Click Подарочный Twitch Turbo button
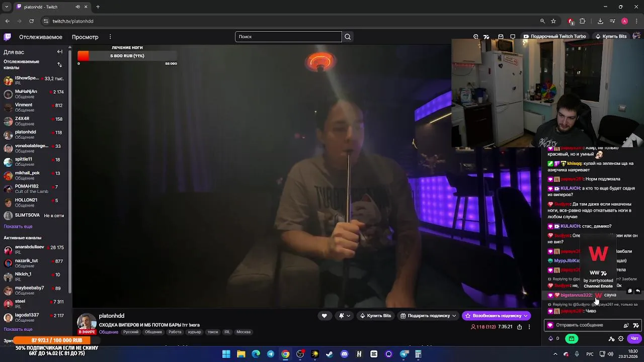This screenshot has width=644, height=362. 554,37
